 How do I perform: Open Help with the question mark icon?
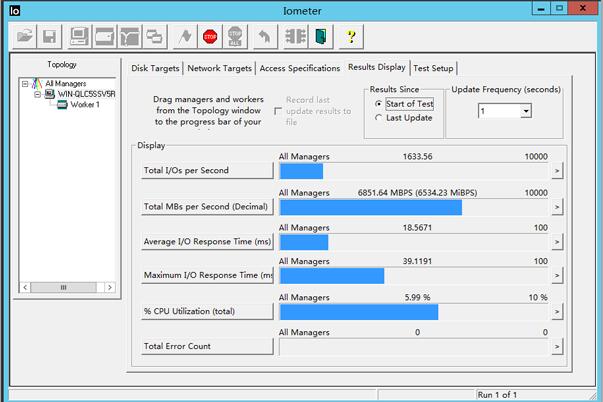tap(350, 37)
